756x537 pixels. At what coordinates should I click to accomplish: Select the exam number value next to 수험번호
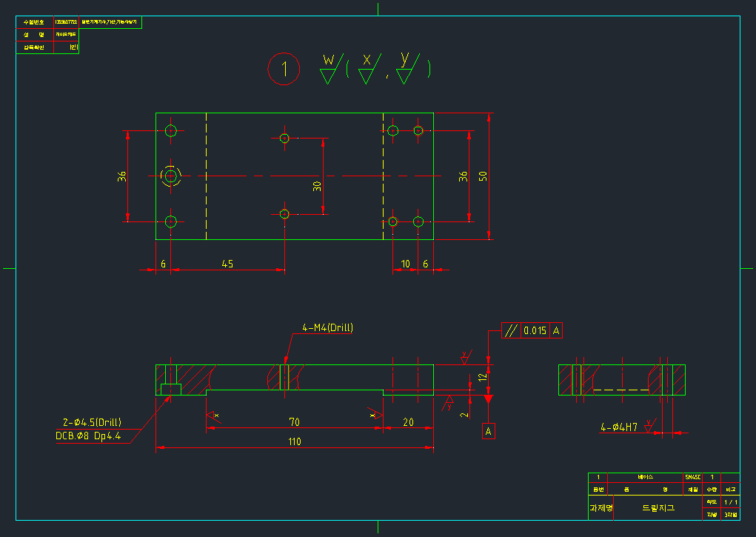[66, 22]
